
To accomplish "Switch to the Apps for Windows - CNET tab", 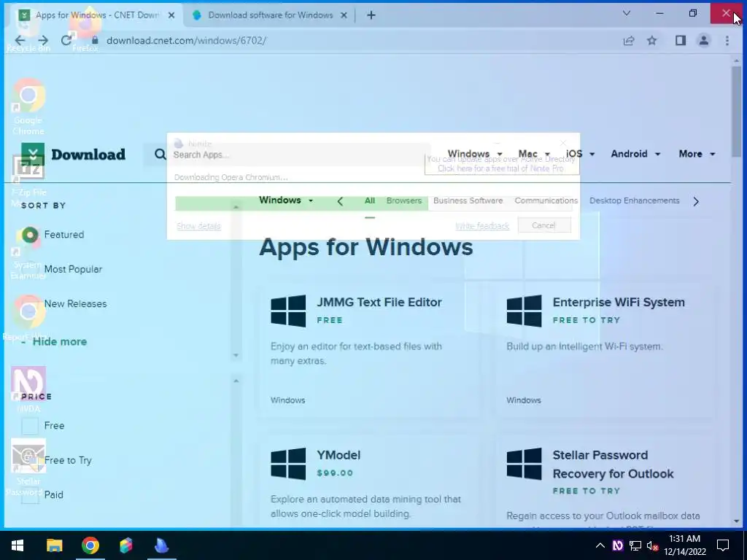I will [97, 15].
